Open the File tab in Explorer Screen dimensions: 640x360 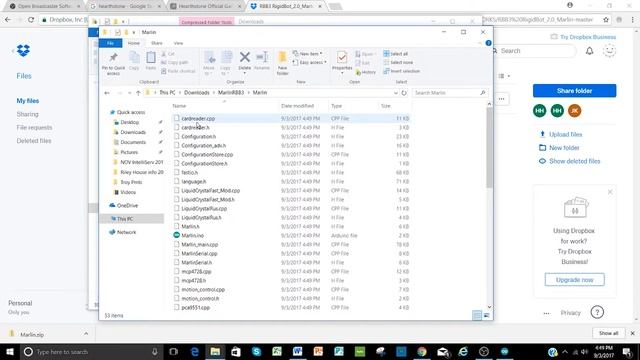pos(110,43)
